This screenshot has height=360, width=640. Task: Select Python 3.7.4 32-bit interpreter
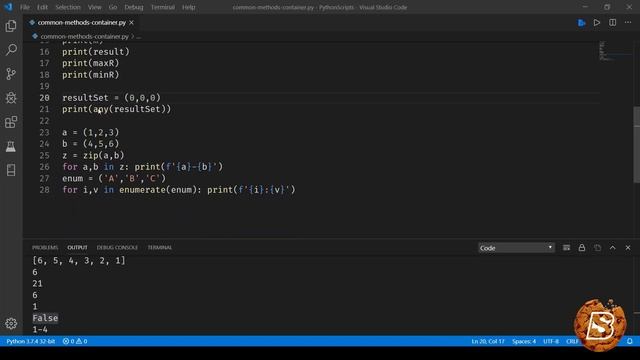(31, 341)
